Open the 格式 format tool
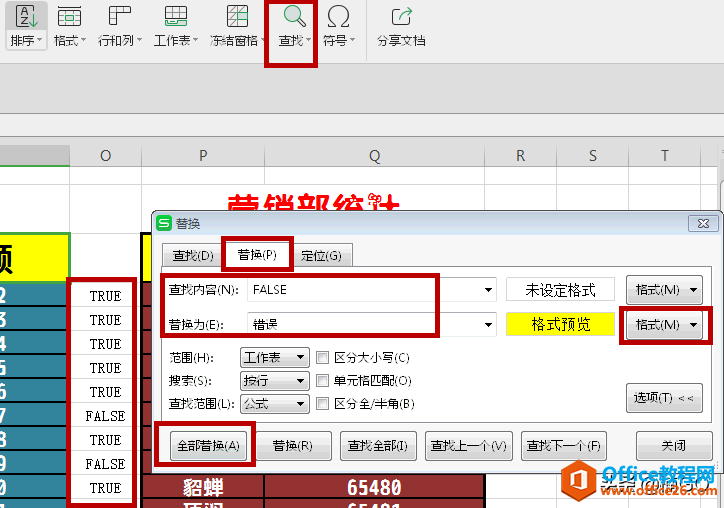The width and height of the screenshot is (724, 508). (70, 26)
